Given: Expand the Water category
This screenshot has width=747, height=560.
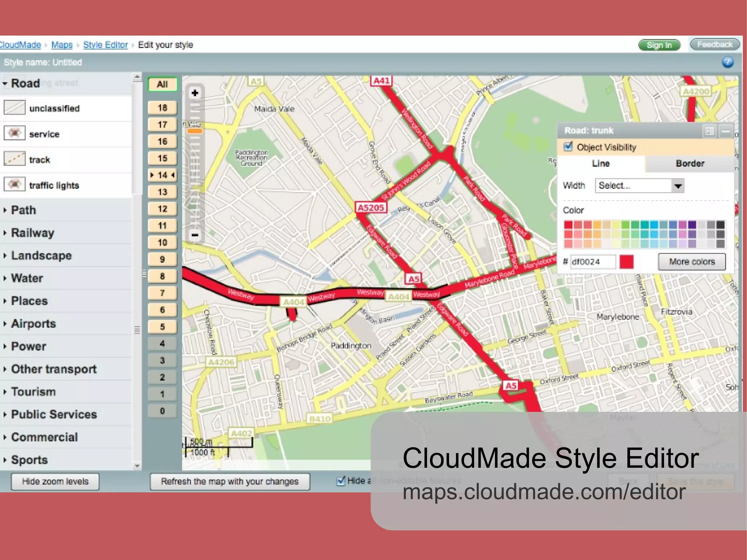Looking at the screenshot, I should 5,278.
